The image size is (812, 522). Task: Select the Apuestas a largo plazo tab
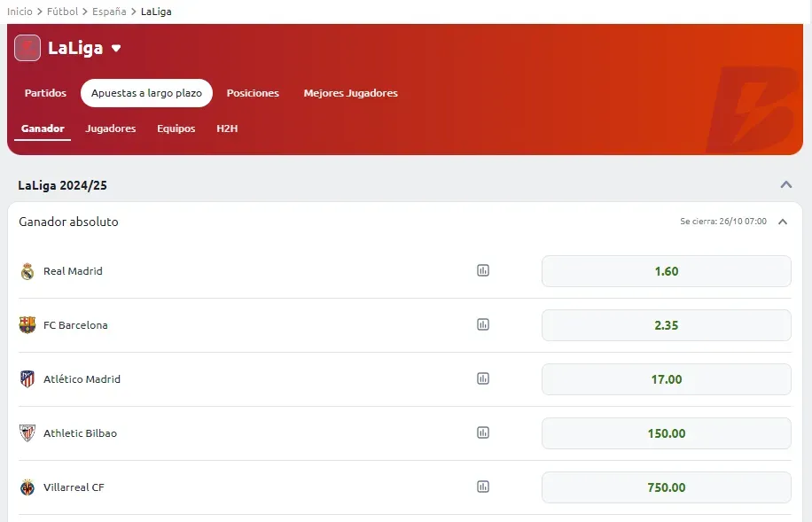(x=146, y=93)
